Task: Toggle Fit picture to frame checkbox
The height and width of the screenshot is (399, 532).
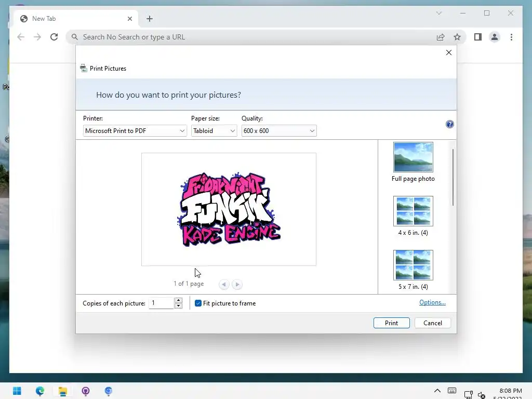Action: 198,303
